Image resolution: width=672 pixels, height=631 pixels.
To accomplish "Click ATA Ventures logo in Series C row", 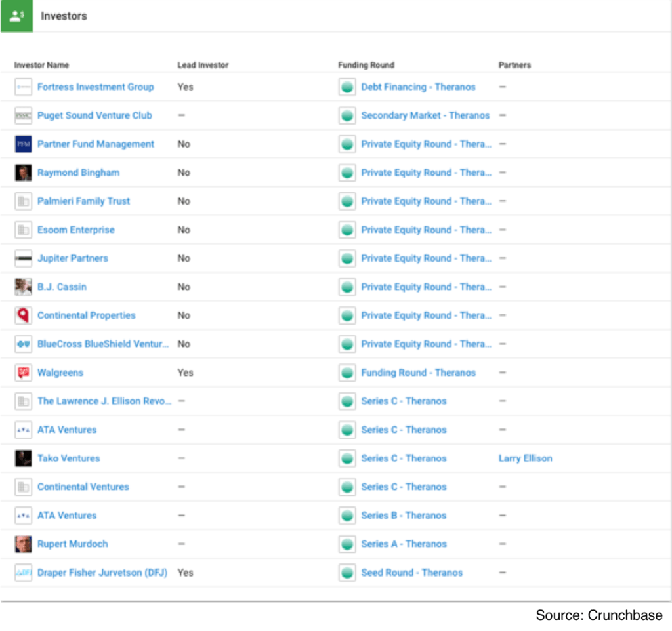I will click(x=23, y=430).
